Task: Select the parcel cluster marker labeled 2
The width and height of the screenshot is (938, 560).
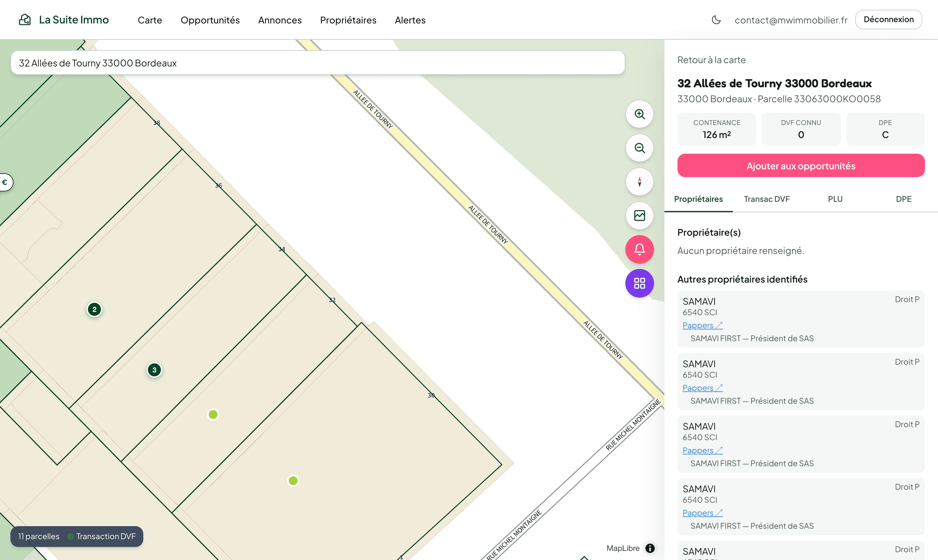Action: [94, 309]
